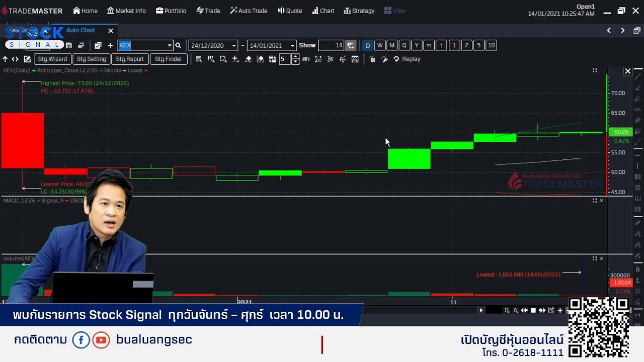644x362 pixels.
Task: Open the Home menu
Action: [x=85, y=11]
